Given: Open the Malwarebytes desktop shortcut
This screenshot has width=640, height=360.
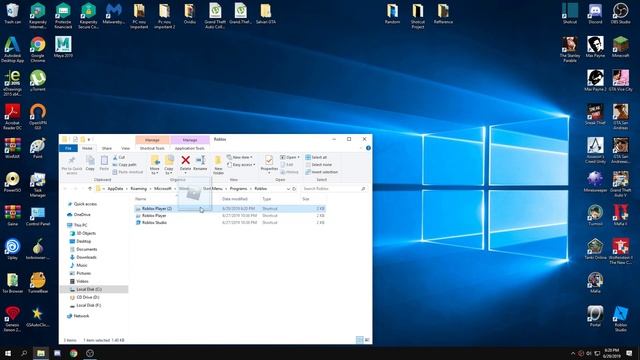Looking at the screenshot, I should (113, 14).
